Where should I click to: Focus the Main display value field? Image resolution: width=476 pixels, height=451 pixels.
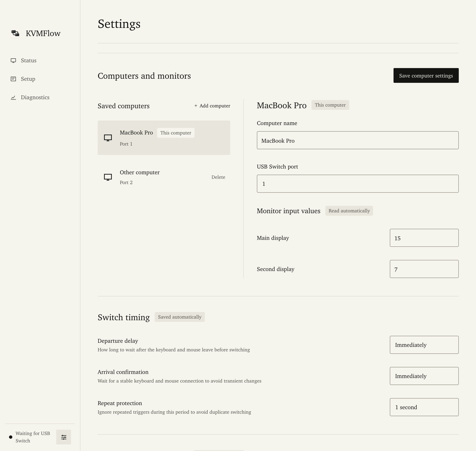tap(424, 238)
